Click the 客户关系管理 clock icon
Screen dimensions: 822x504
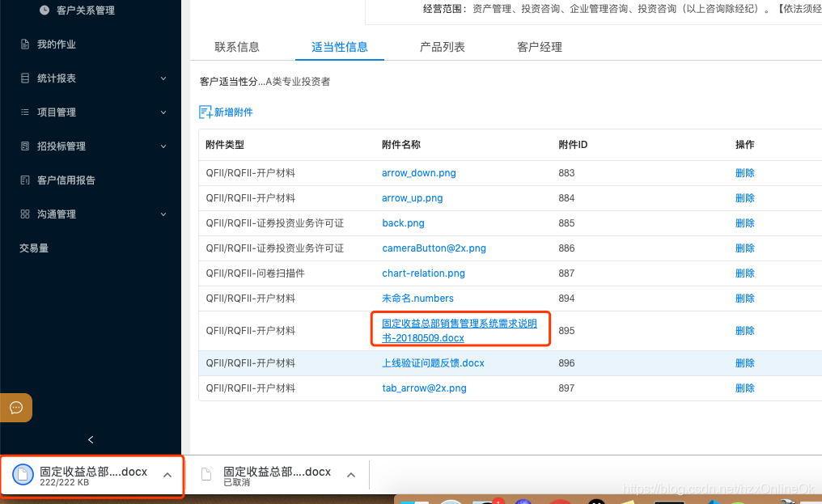tap(44, 10)
